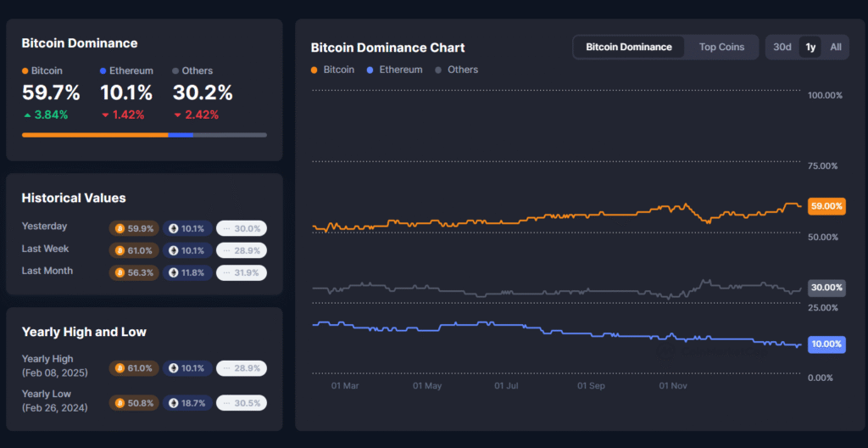Select the Bitcoin Dominance tab
Viewport: 868px width, 448px height.
(628, 47)
